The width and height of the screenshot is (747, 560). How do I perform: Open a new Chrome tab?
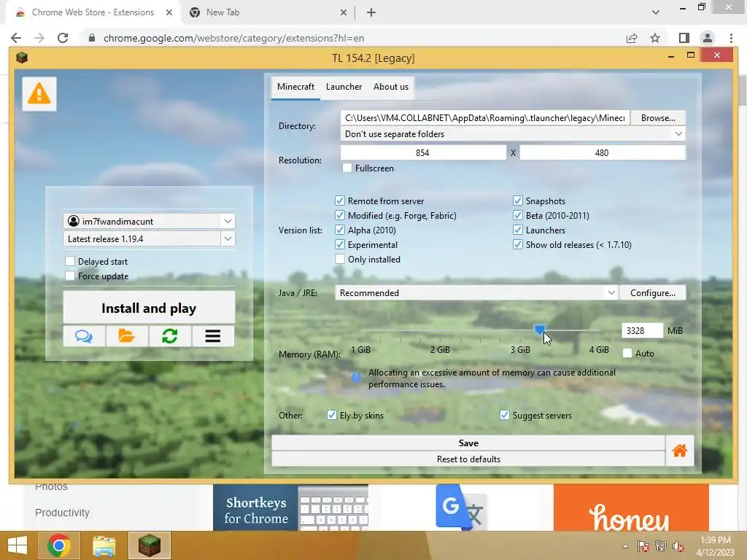(371, 12)
